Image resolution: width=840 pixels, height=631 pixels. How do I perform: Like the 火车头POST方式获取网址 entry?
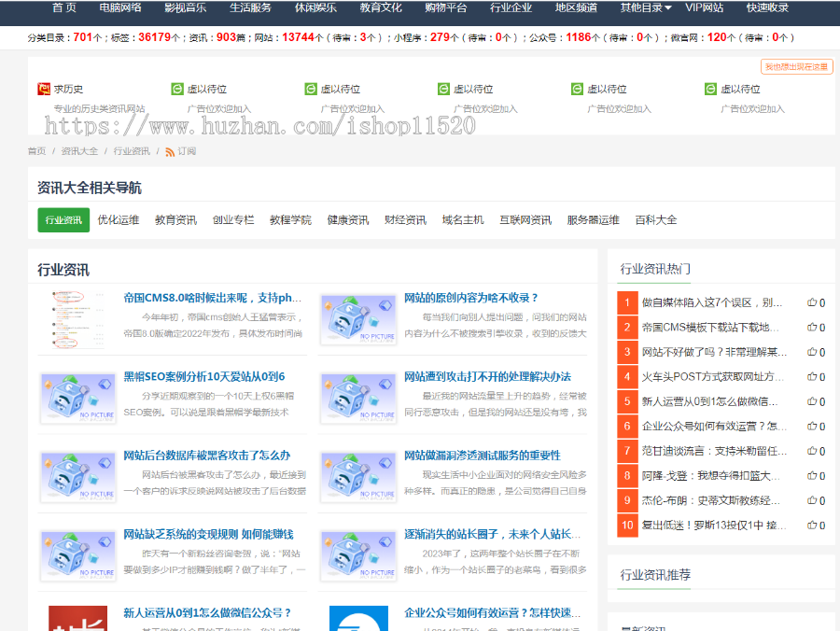(x=812, y=376)
